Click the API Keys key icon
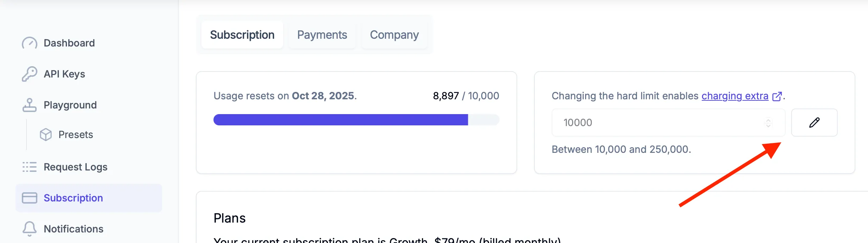 coord(30,74)
